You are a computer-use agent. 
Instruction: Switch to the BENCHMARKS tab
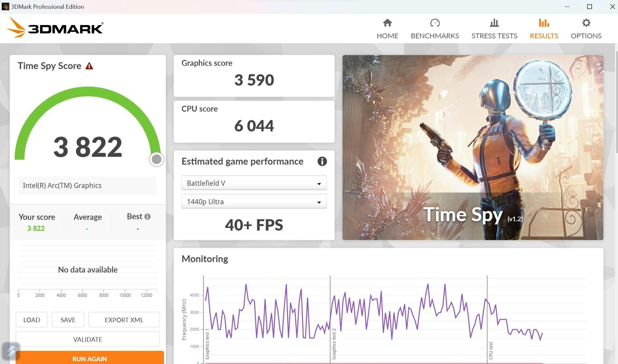435,29
